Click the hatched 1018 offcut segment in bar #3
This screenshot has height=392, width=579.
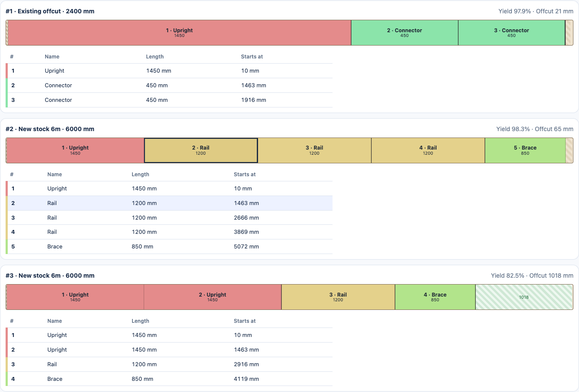(x=524, y=297)
